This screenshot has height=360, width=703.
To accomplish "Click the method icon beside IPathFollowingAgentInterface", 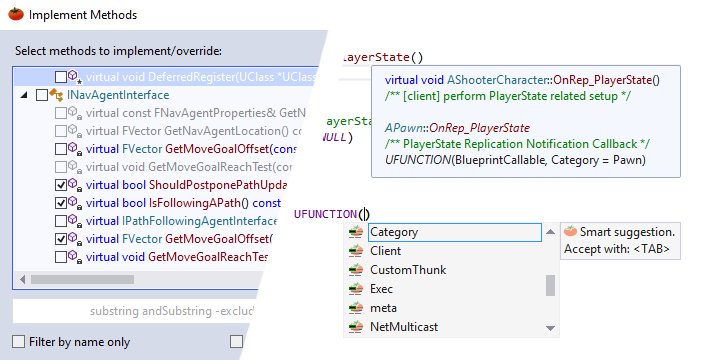I will 75,221.
